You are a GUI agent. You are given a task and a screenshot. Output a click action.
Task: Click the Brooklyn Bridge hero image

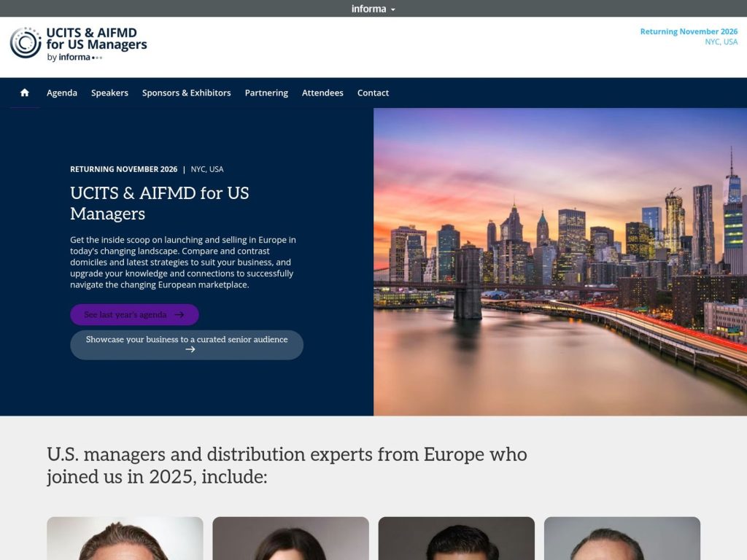[x=560, y=262]
